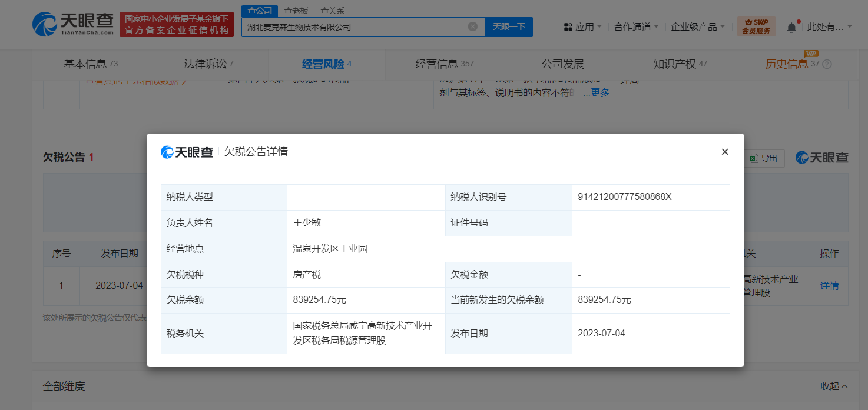Image resolution: width=868 pixels, height=410 pixels.
Task: Switch to the 经营风险 tab
Action: (326, 64)
